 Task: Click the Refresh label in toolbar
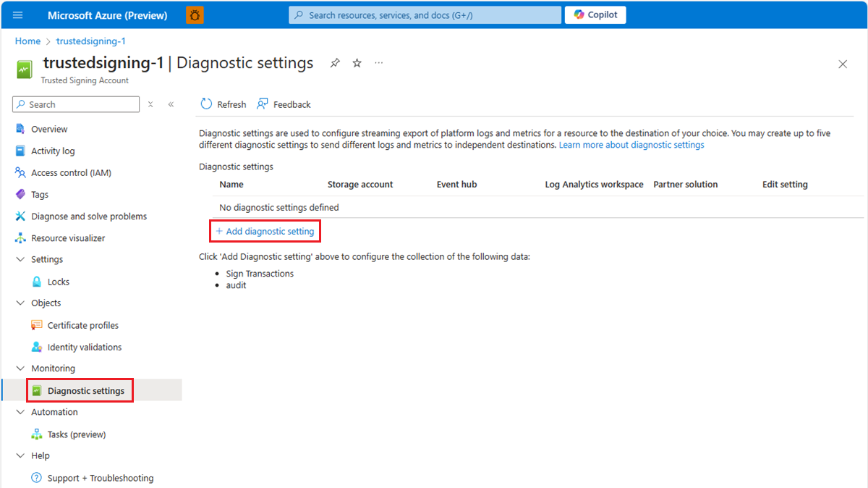(231, 104)
